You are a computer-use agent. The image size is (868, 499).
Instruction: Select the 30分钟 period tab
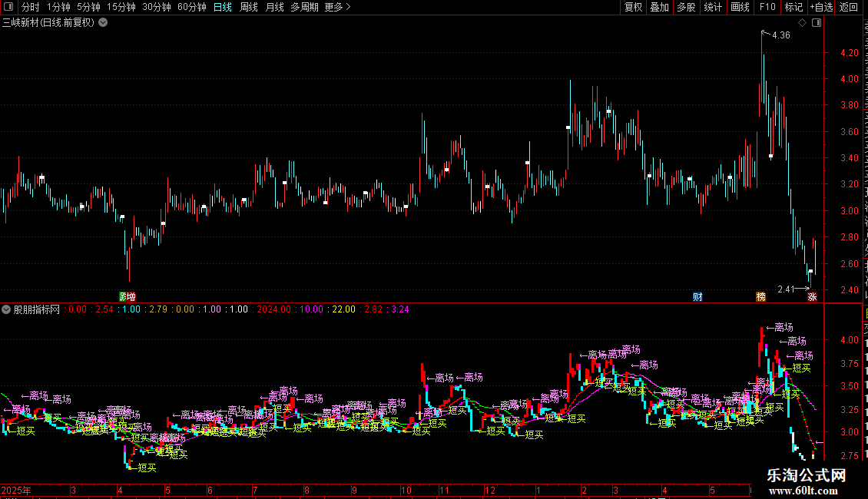pyautogui.click(x=156, y=7)
